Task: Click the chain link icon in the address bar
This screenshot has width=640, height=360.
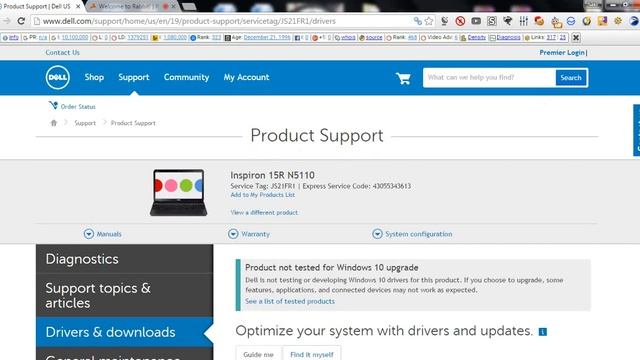Action: pos(418,21)
